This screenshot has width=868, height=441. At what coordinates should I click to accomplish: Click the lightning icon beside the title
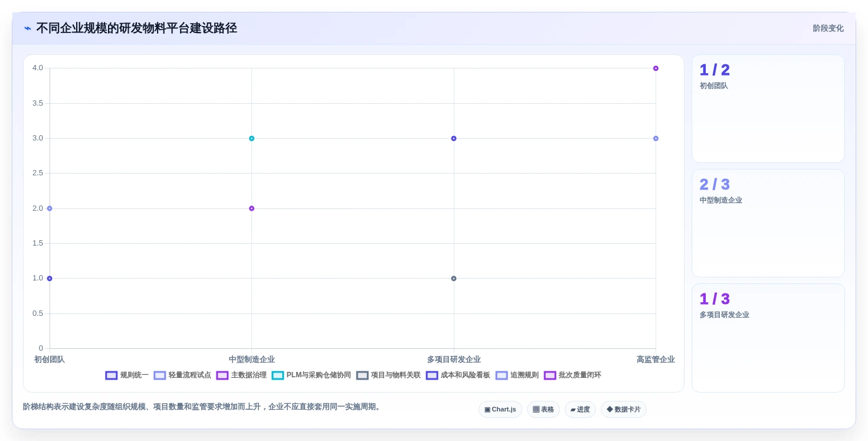(x=28, y=28)
